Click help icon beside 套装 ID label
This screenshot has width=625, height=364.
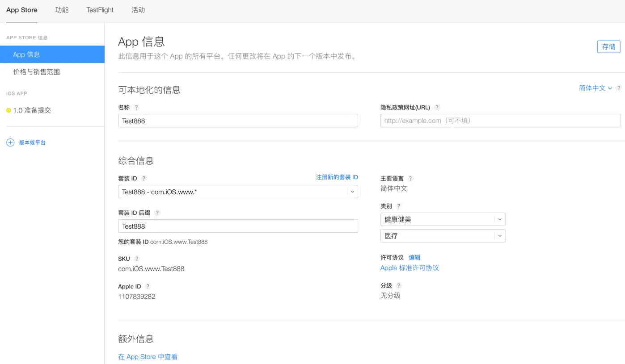(x=144, y=179)
